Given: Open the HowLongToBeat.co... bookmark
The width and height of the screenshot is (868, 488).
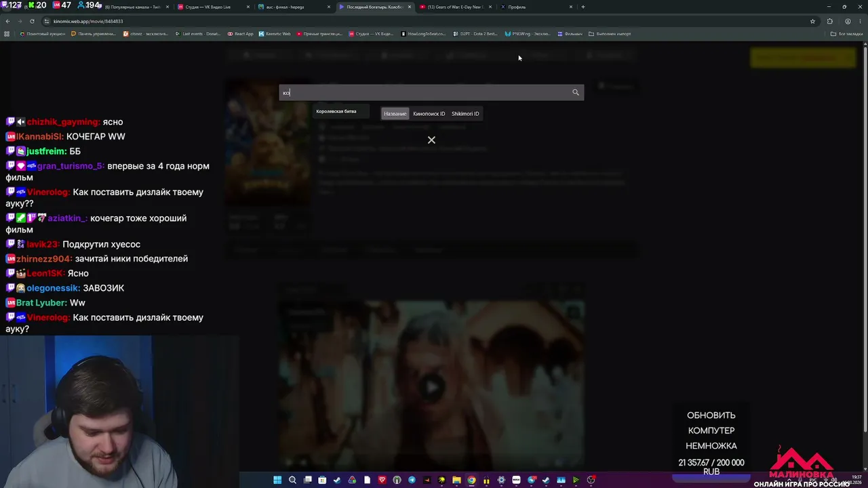Looking at the screenshot, I should [x=423, y=34].
